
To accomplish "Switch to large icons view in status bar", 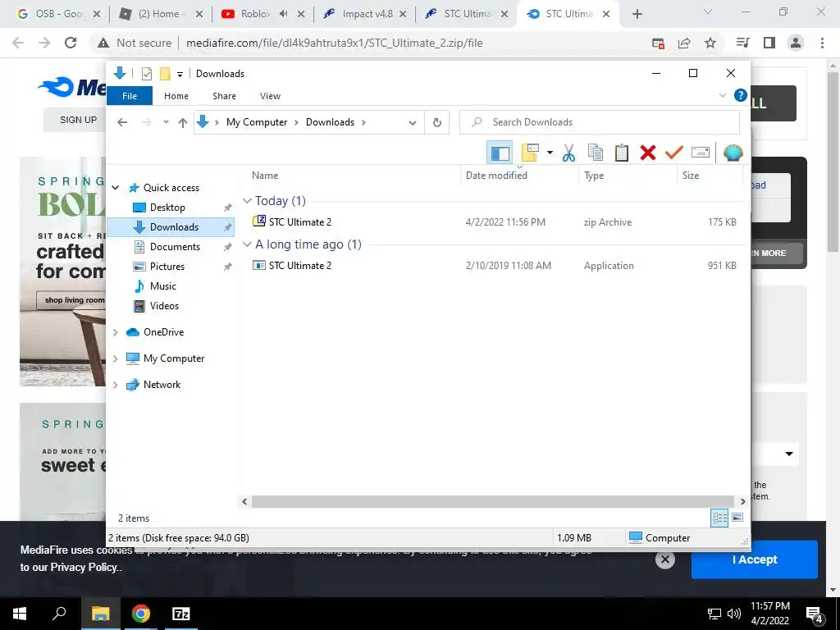I will click(737, 518).
